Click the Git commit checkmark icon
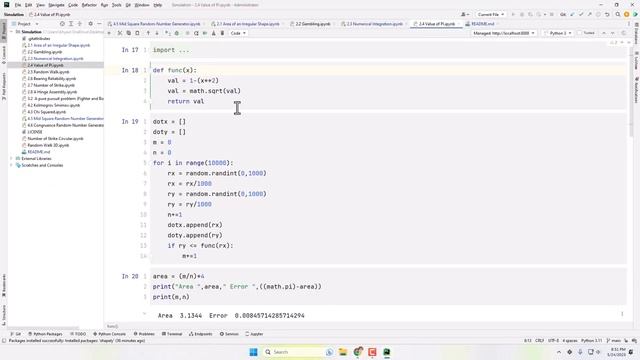The height and width of the screenshot is (360, 640). click(x=581, y=14)
